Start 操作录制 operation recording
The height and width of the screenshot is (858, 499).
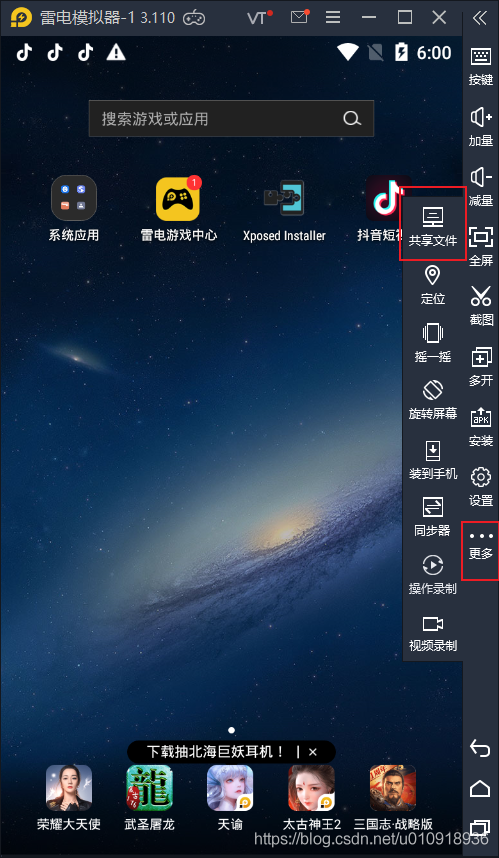point(432,575)
